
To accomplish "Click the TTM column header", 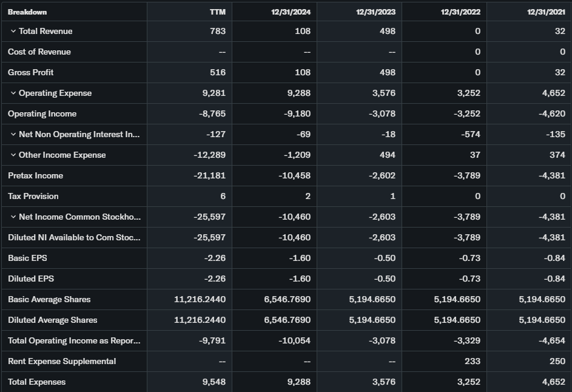I will tap(217, 12).
